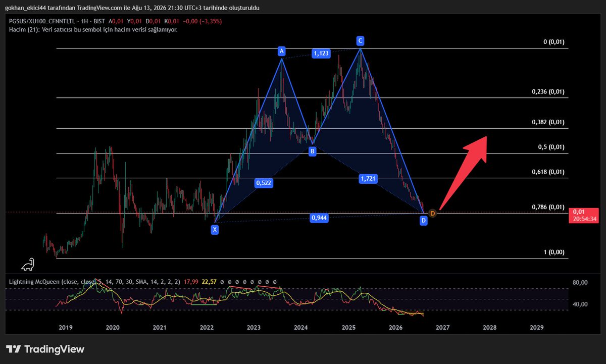Click 2026 on the time axis
The width and height of the screenshot is (606, 364).
395,328
